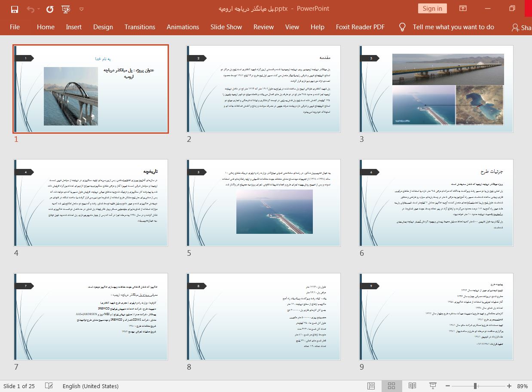
Task: Click the Reading View icon
Action: pyautogui.click(x=412, y=386)
